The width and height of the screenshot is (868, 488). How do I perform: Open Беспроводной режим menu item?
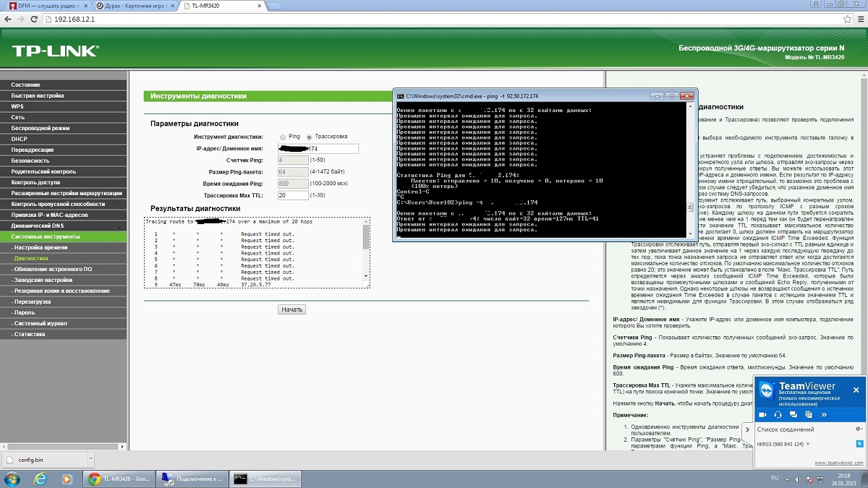pyautogui.click(x=64, y=128)
